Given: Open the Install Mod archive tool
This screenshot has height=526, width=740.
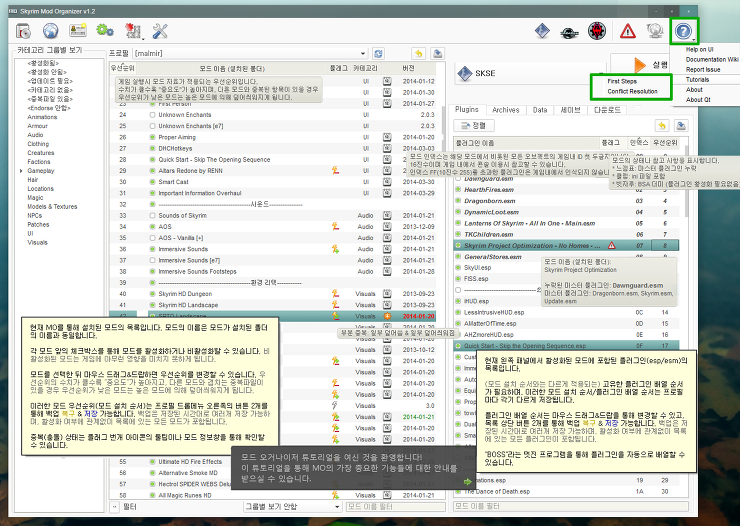Looking at the screenshot, I should pos(23,32).
